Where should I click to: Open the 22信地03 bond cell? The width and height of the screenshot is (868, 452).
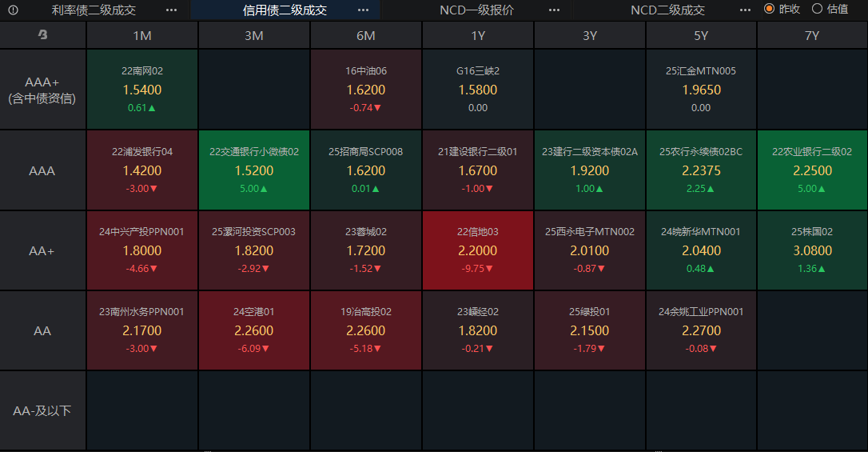[478, 251]
